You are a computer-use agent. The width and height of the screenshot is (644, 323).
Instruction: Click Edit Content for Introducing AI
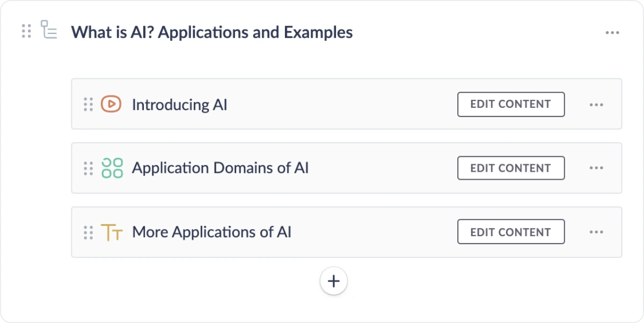(510, 104)
